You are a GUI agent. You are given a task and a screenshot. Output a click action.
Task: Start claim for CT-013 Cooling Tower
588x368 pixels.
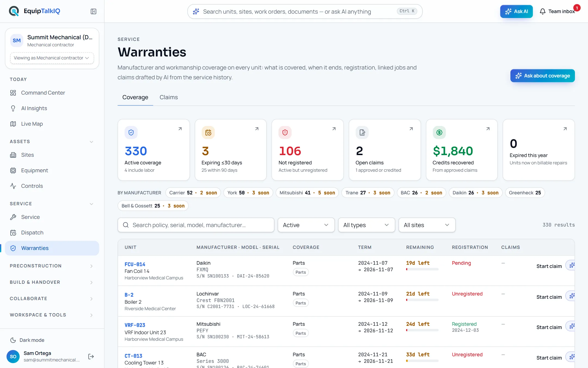[x=549, y=358]
